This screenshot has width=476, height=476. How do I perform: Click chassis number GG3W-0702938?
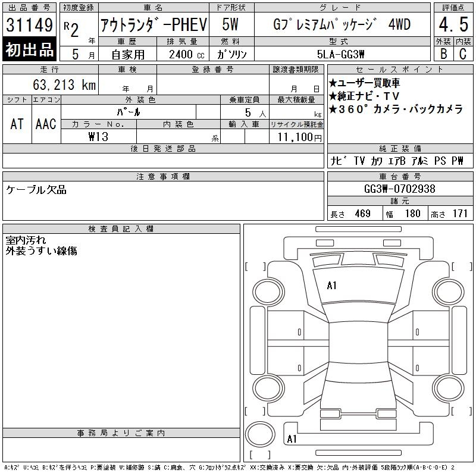[399, 189]
